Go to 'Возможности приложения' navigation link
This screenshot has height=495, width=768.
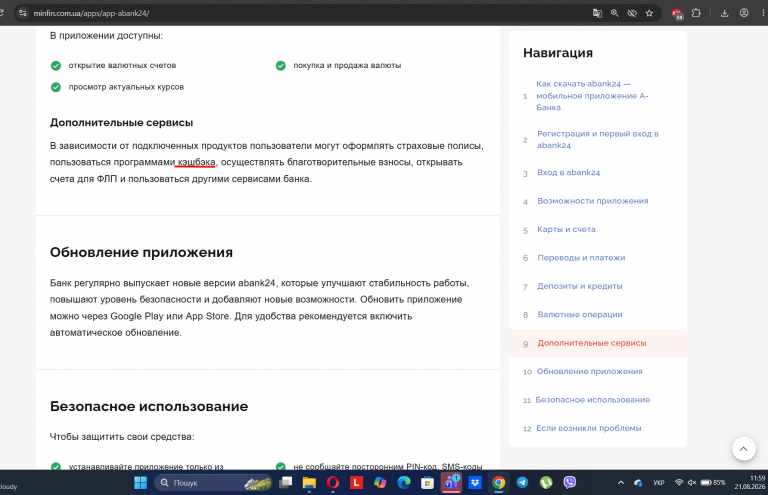[593, 201]
